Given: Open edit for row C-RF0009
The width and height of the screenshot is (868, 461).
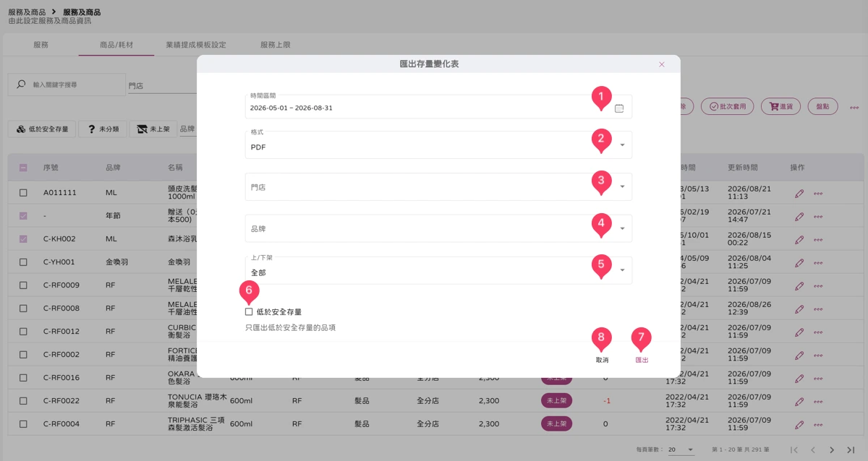Looking at the screenshot, I should click(799, 285).
